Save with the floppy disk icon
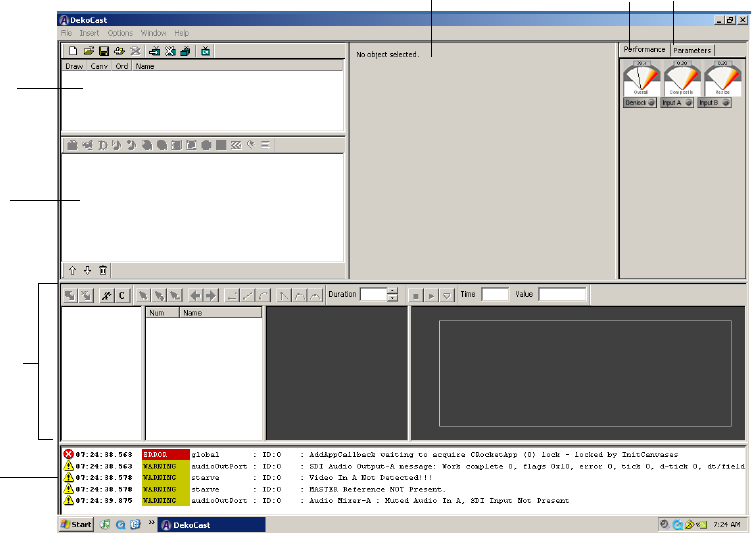Image resolution: width=752 pixels, height=533 pixels. tap(104, 51)
